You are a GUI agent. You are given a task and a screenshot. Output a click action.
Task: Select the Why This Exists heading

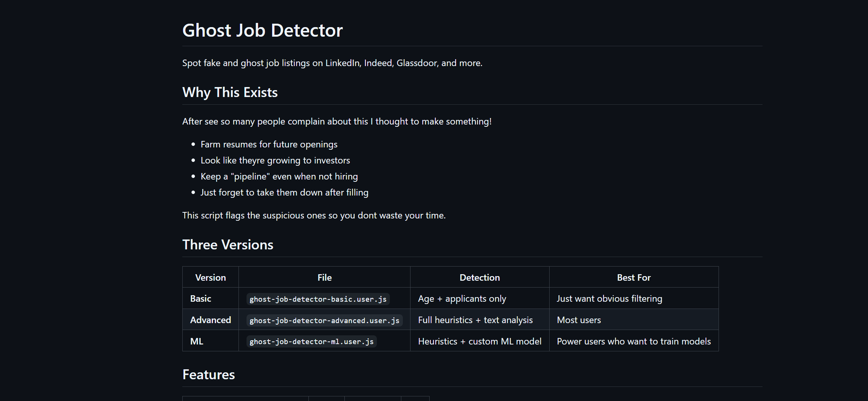[x=230, y=92]
